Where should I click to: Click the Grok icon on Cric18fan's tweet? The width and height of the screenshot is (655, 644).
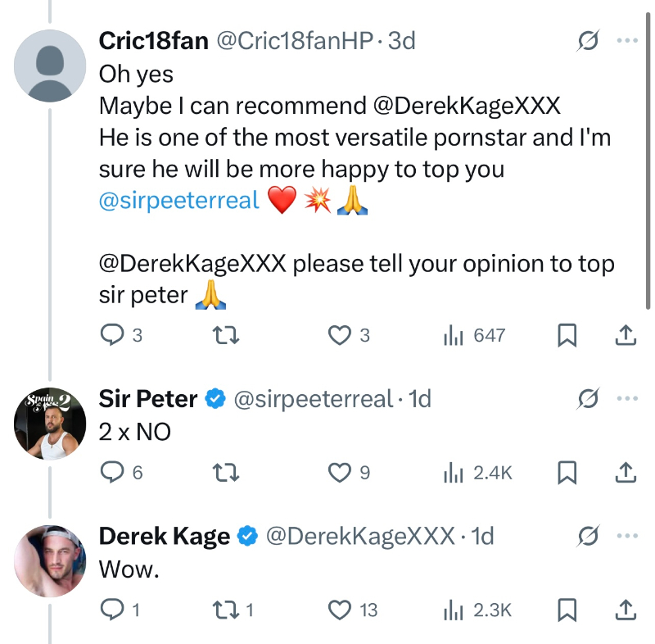[587, 40]
